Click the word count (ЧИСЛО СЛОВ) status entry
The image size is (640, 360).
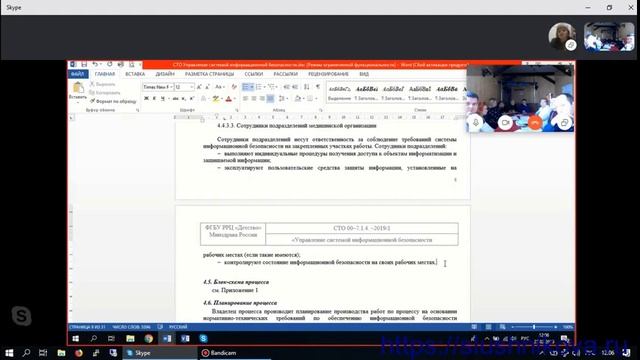click(131, 327)
